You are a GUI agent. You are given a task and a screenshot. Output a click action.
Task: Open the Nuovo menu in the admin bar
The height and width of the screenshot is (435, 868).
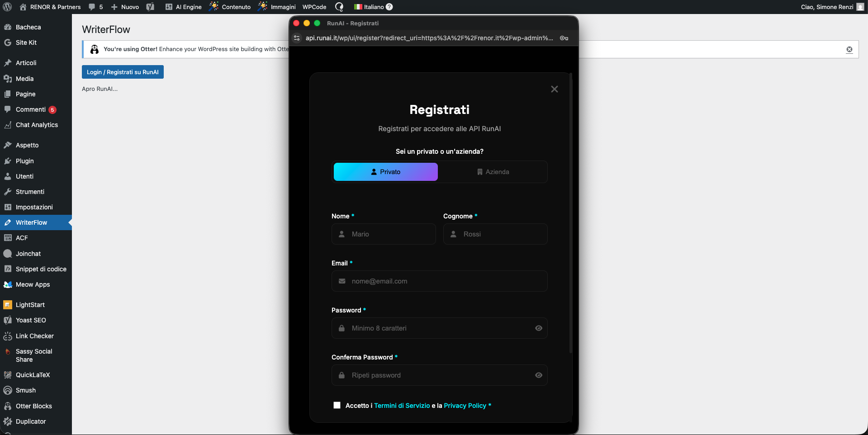pyautogui.click(x=125, y=7)
